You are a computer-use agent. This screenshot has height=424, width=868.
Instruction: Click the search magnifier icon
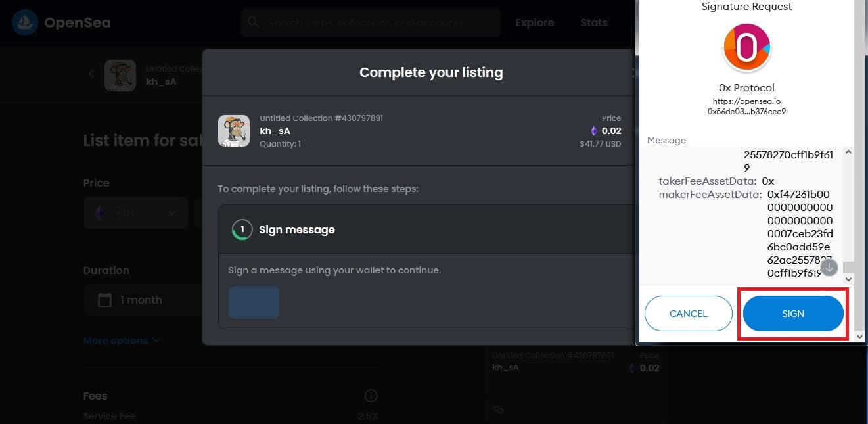point(253,23)
